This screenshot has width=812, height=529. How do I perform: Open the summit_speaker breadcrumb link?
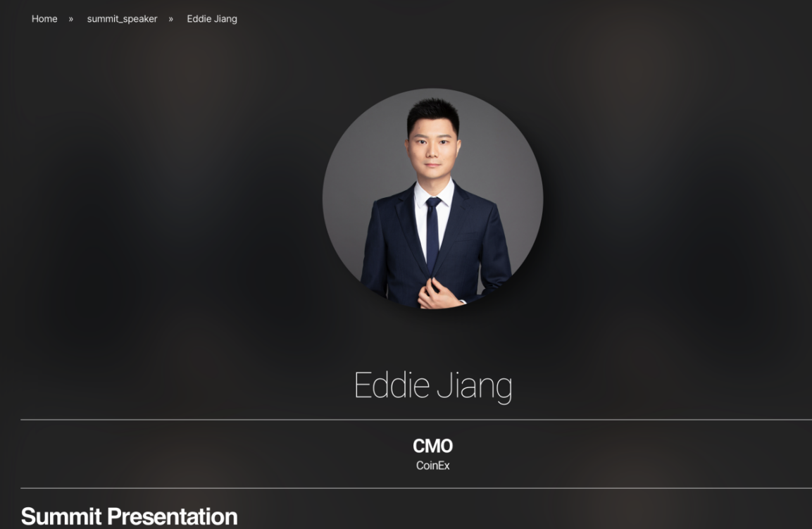[x=123, y=18]
